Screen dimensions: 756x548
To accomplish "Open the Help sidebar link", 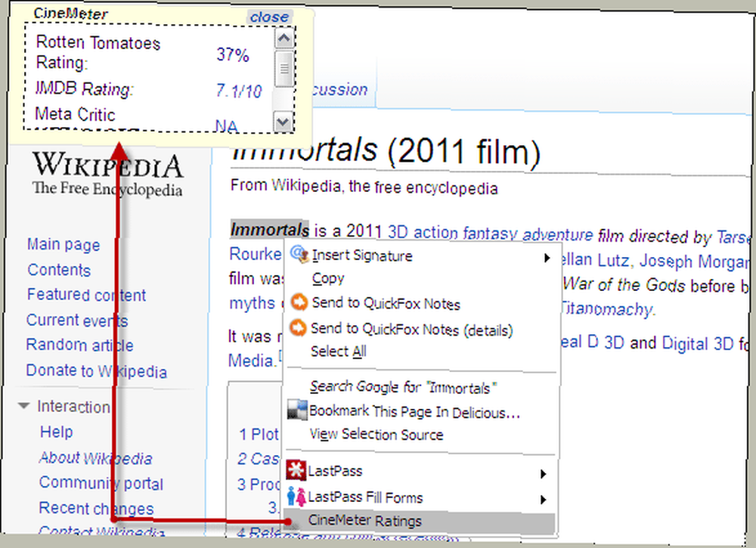I will click(57, 432).
